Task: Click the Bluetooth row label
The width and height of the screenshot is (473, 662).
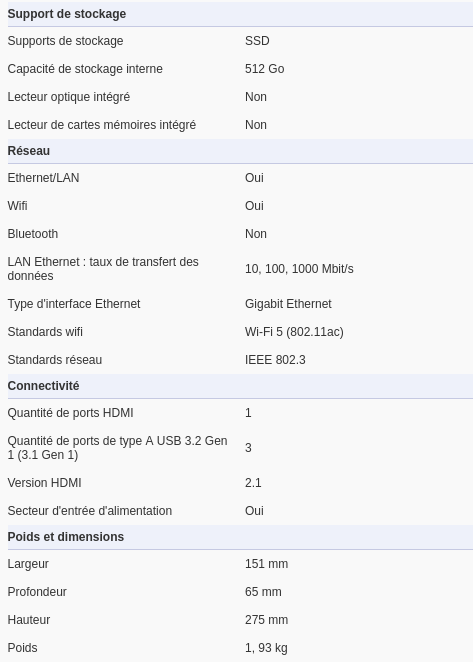Action: pyautogui.click(x=33, y=234)
